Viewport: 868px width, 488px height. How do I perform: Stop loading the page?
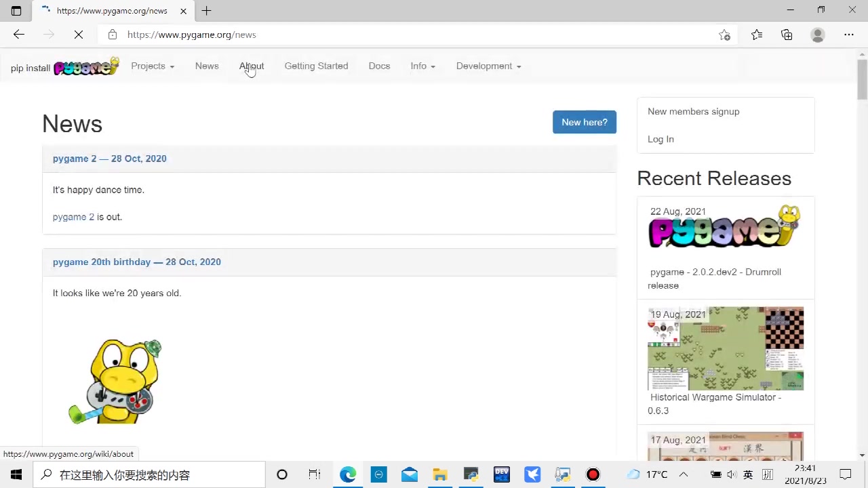(79, 35)
